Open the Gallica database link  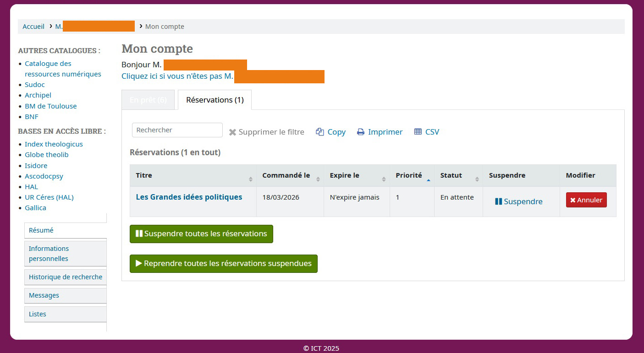point(35,208)
